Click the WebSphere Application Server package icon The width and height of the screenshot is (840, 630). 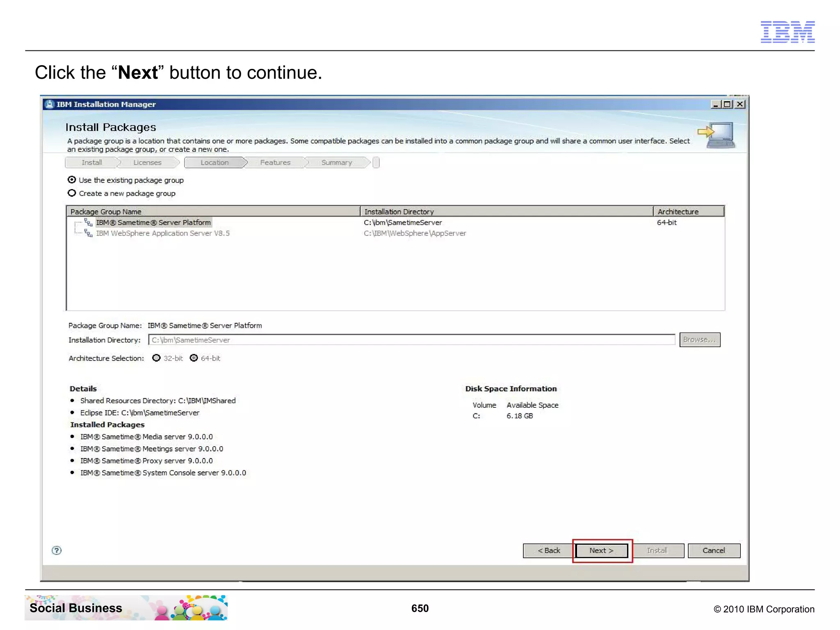(88, 233)
